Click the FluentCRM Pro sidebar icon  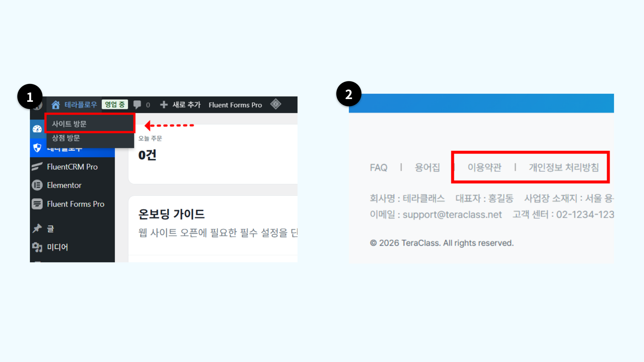point(37,167)
